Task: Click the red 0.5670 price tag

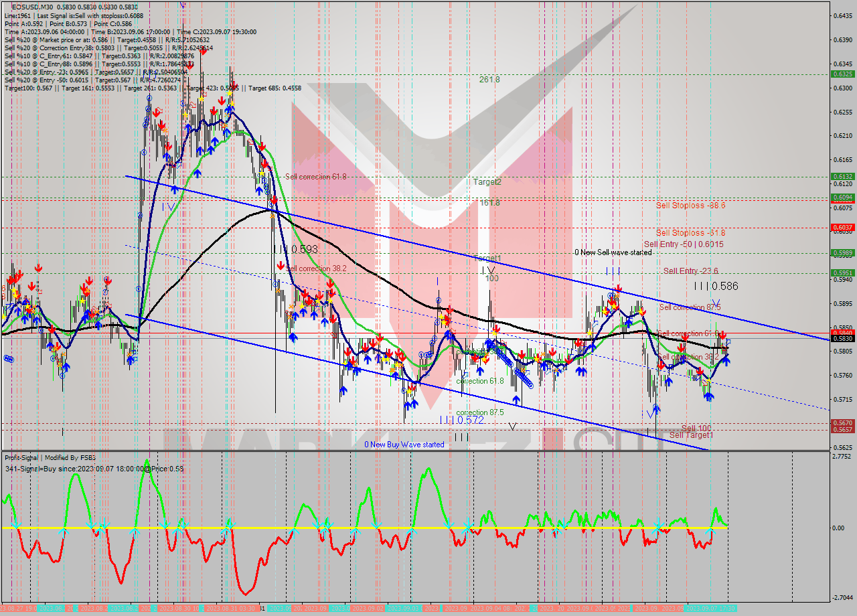Action: 842,423
